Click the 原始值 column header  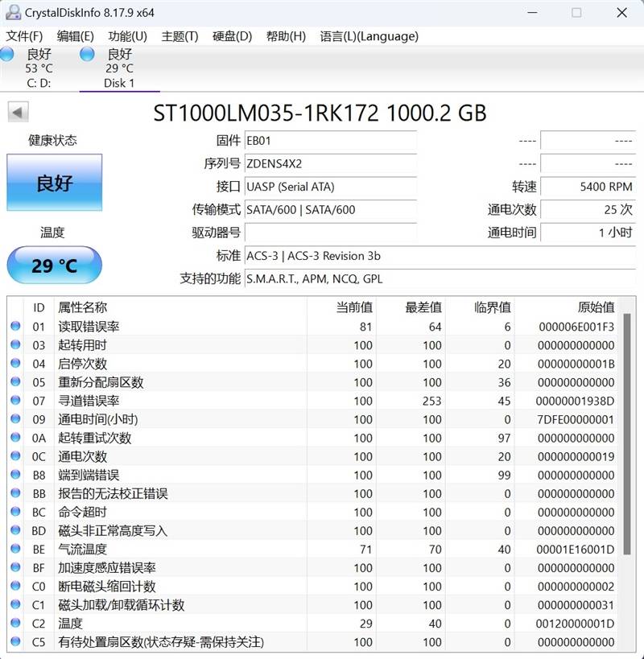click(566, 307)
